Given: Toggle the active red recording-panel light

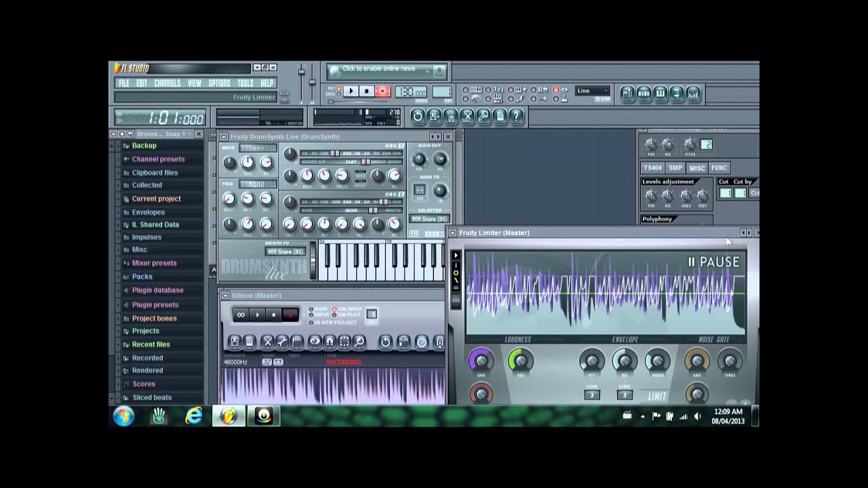Looking at the screenshot, I should click(555, 89).
